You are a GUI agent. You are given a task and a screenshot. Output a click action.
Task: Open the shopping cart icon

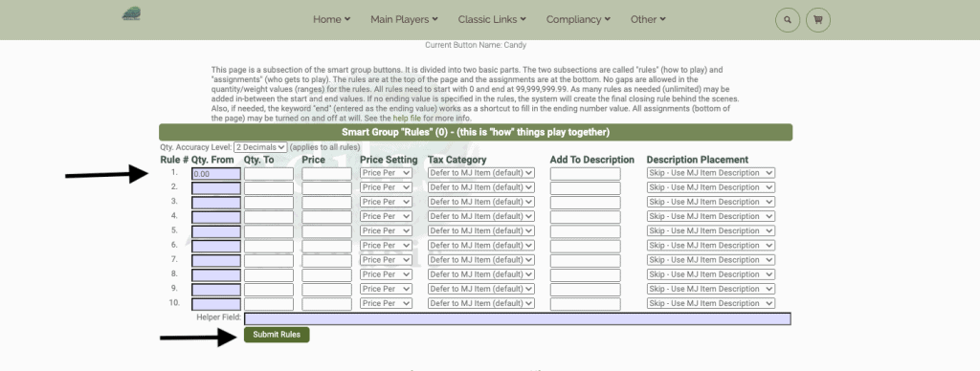click(818, 20)
